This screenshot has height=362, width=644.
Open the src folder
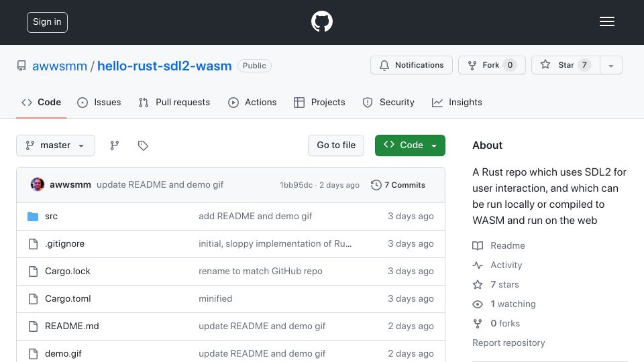tap(52, 217)
